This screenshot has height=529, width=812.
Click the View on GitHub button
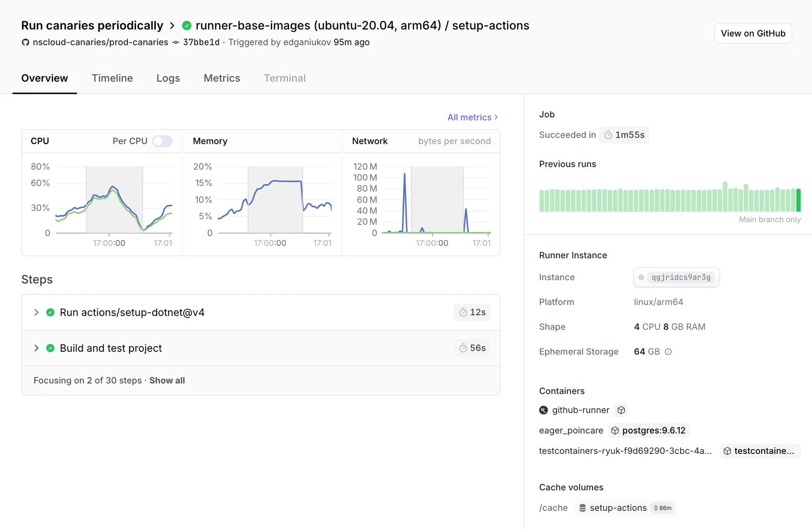coord(753,34)
